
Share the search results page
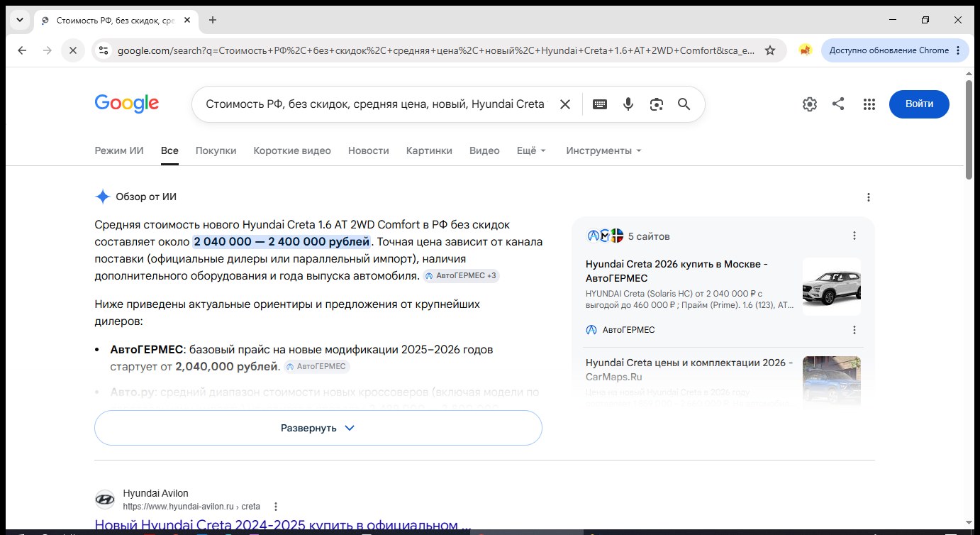pos(838,104)
